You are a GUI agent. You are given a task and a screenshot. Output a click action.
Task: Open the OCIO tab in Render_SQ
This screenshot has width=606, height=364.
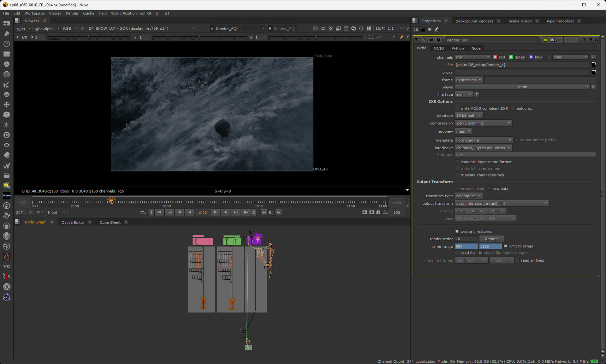click(x=438, y=48)
